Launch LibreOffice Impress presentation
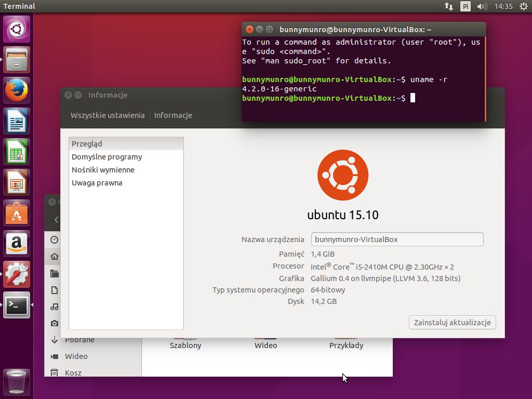Viewport: 532px width, 399px height. pyautogui.click(x=17, y=182)
